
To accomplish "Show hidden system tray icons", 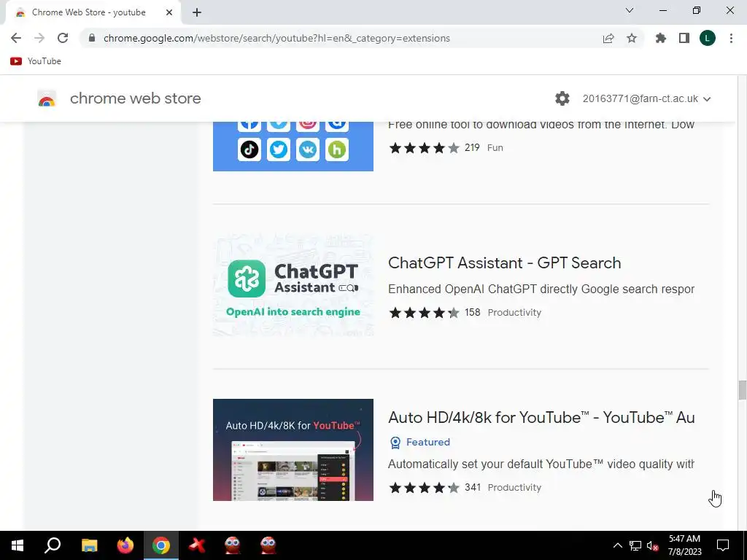I will pos(617,545).
